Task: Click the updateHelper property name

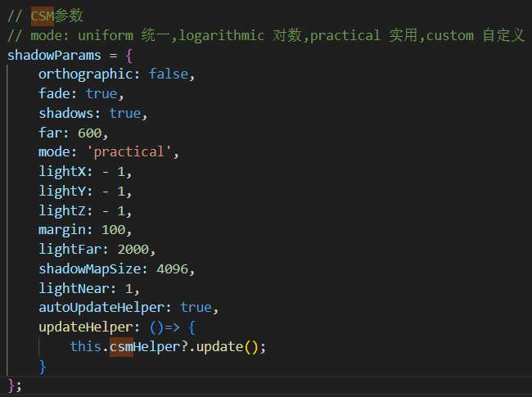Action: (x=86, y=327)
